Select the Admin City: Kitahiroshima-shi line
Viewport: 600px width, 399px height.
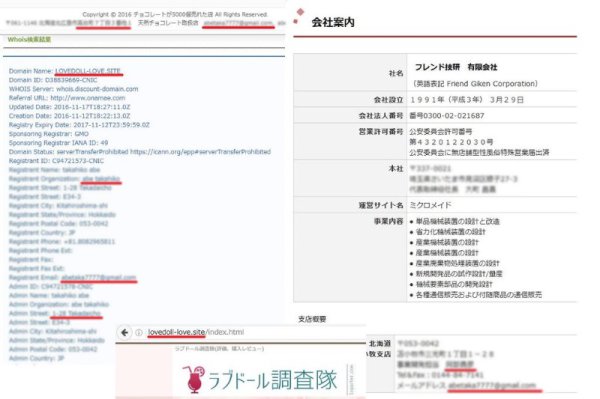click(x=53, y=331)
